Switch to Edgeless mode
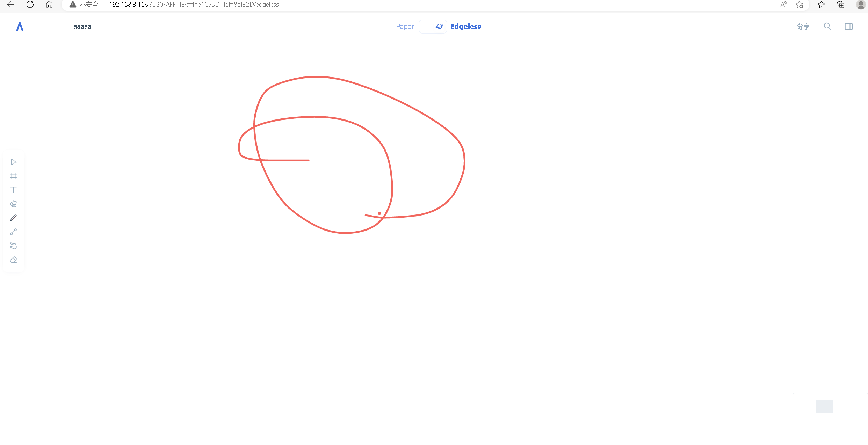The height and width of the screenshot is (445, 868). [x=465, y=27]
